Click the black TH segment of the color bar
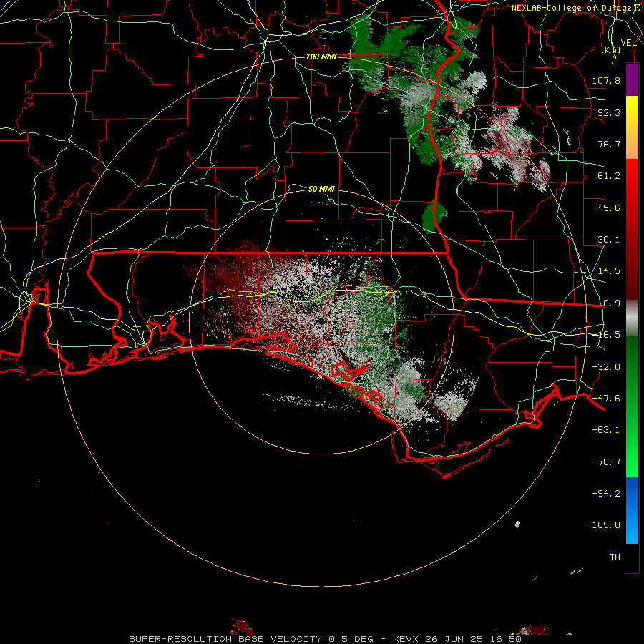The width and height of the screenshot is (644, 644). pyautogui.click(x=632, y=557)
